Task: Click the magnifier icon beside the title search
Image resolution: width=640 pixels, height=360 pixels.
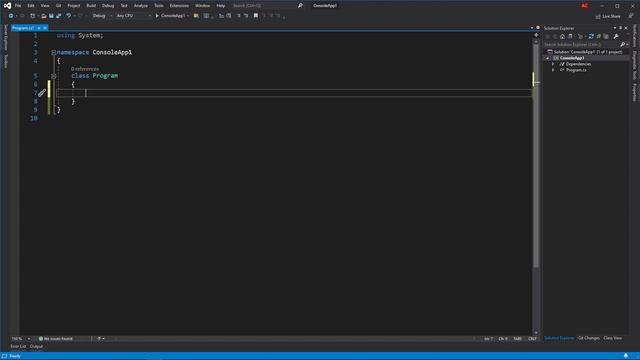Action: point(300,6)
